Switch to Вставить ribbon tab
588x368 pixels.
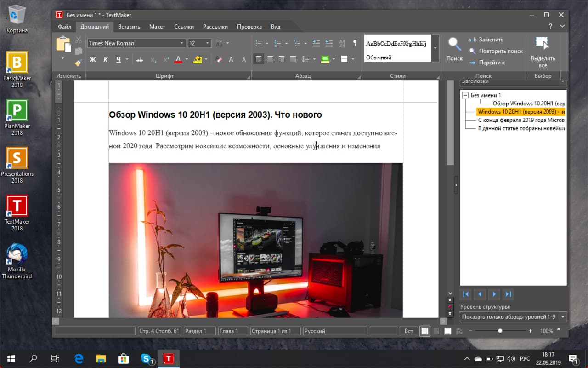click(129, 27)
